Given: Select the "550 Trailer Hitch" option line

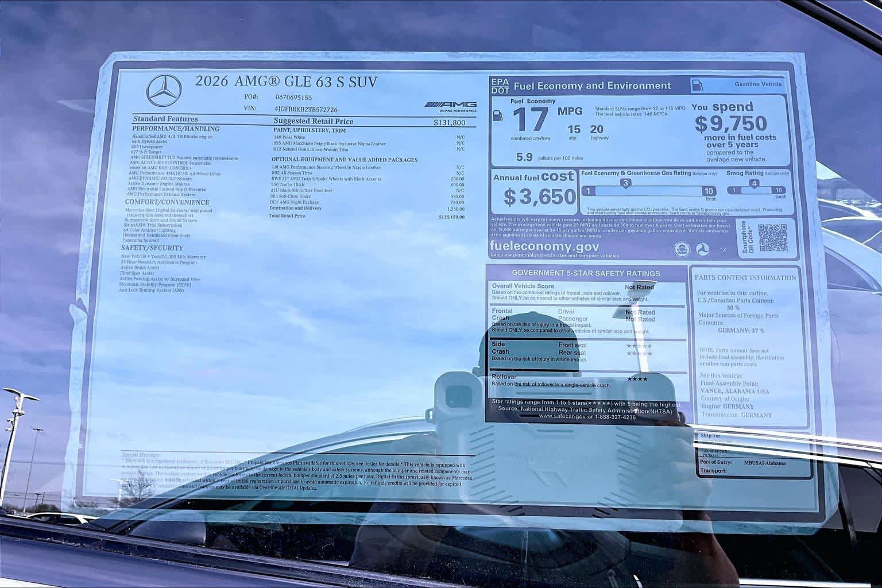Looking at the screenshot, I should click(287, 185).
